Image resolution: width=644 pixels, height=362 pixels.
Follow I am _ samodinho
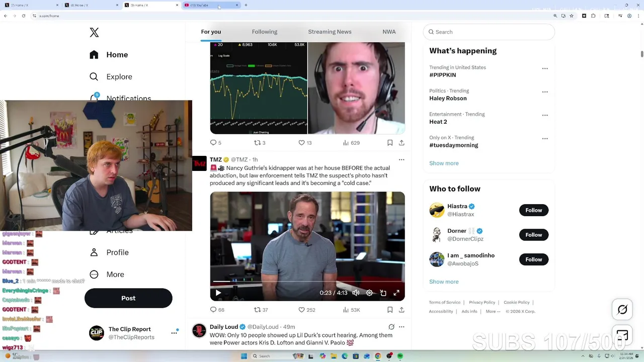coord(534,259)
